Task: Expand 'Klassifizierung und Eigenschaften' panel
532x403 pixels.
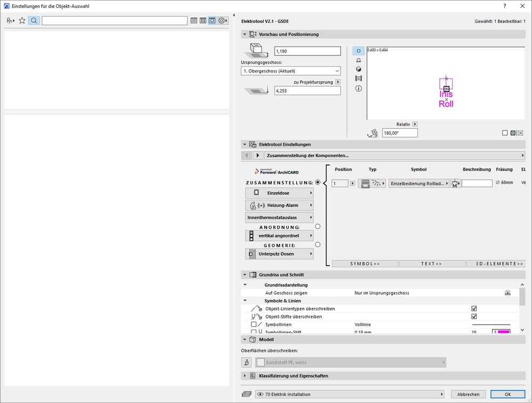Action: (244, 376)
